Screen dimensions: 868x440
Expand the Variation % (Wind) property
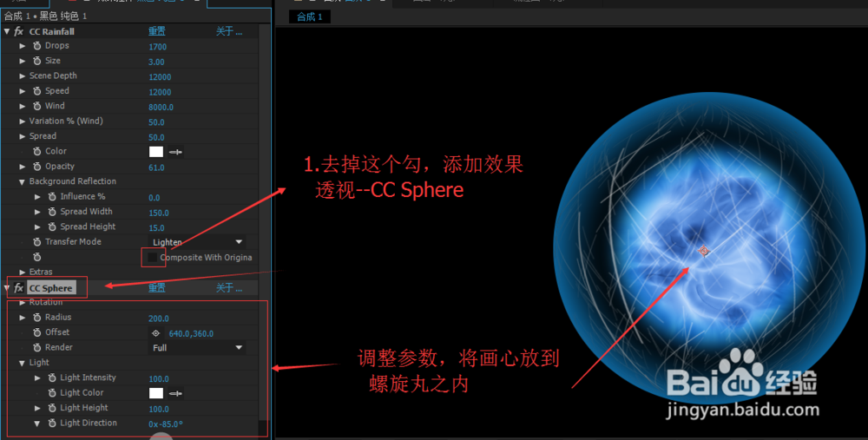[x=23, y=121]
